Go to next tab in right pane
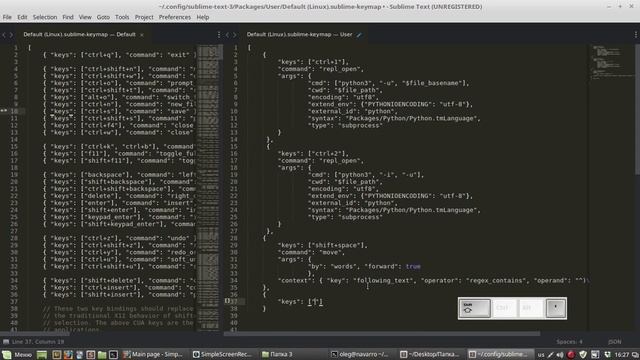The height and width of the screenshot is (360, 640). click(235, 35)
